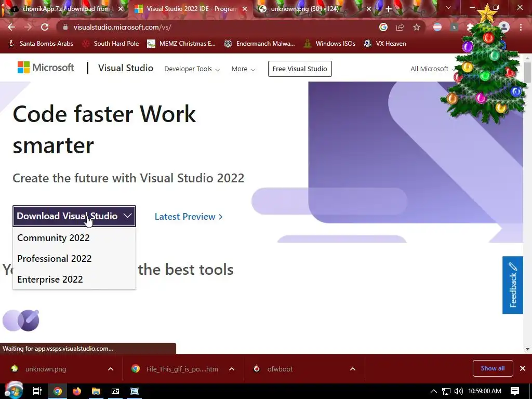The height and width of the screenshot is (399, 532).
Task: Expand All Microsoft menu
Action: coord(433,69)
